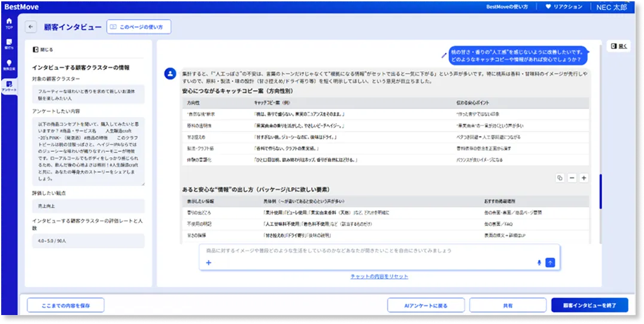644x324 pixels.
Task: Click the バランスが良いイメージになる cell
Action: (479, 160)
